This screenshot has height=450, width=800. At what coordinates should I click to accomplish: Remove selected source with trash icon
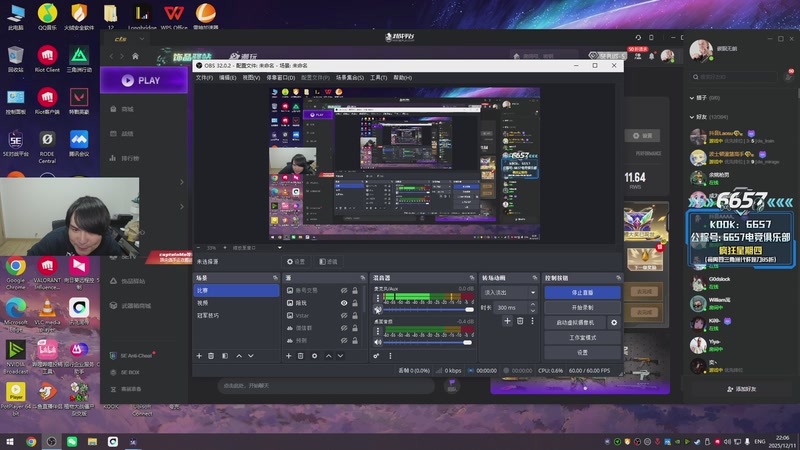point(301,356)
